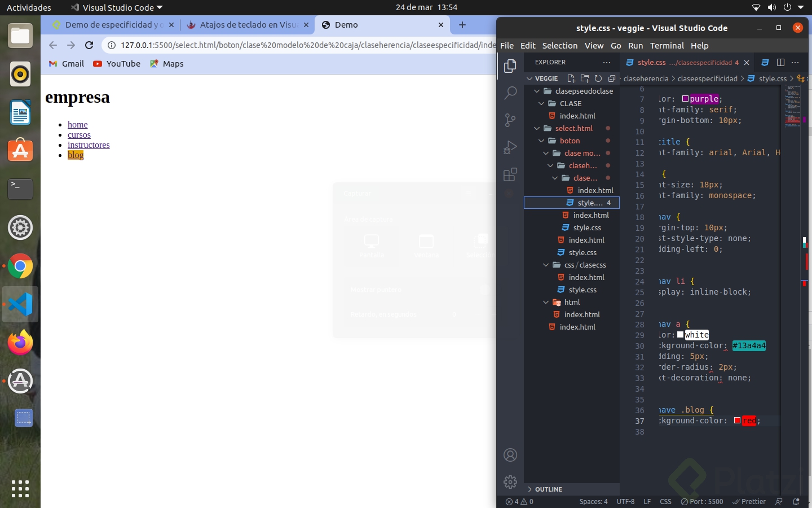View site information icon in address bar
This screenshot has height=508, width=812.
coord(112,45)
